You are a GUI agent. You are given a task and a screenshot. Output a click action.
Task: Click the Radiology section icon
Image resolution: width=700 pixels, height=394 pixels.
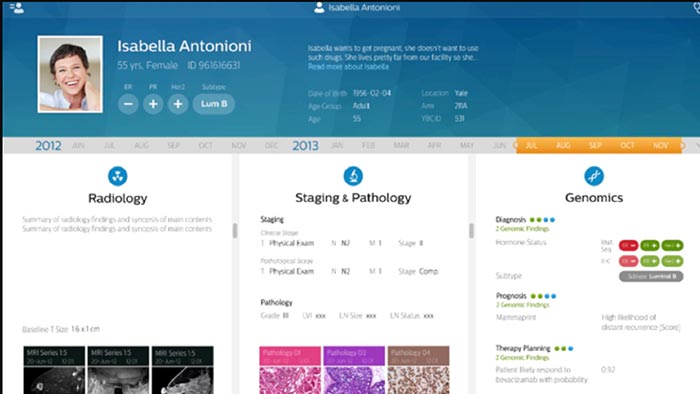tap(117, 176)
